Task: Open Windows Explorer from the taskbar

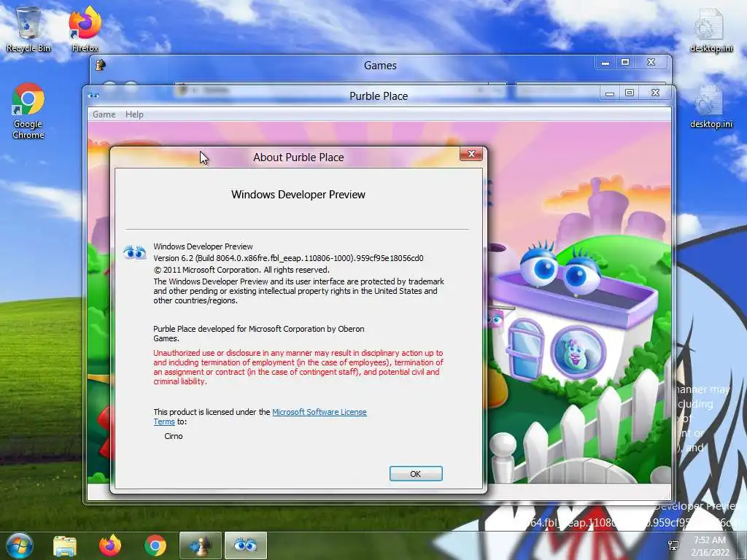Action: pos(65,545)
